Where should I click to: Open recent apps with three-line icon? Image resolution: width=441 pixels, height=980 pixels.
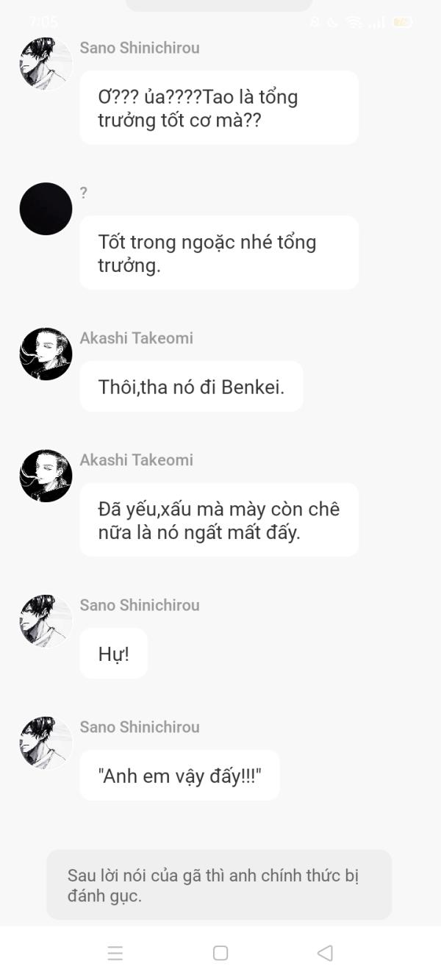[x=115, y=954]
